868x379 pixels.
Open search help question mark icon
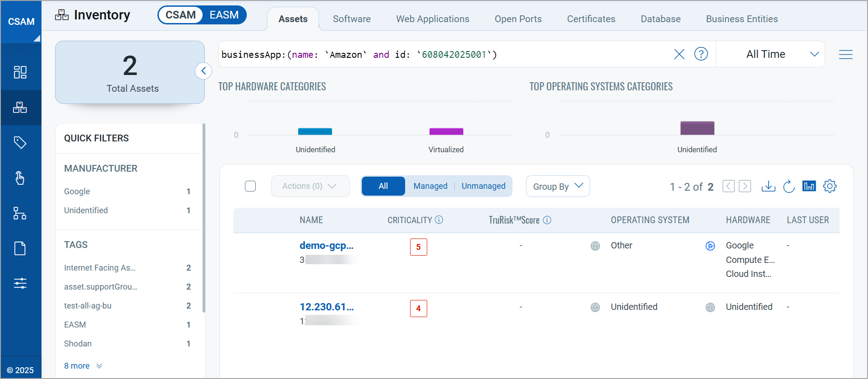pos(701,54)
